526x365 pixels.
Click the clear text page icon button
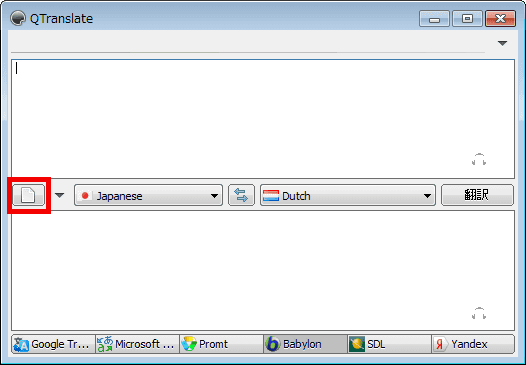(29, 195)
